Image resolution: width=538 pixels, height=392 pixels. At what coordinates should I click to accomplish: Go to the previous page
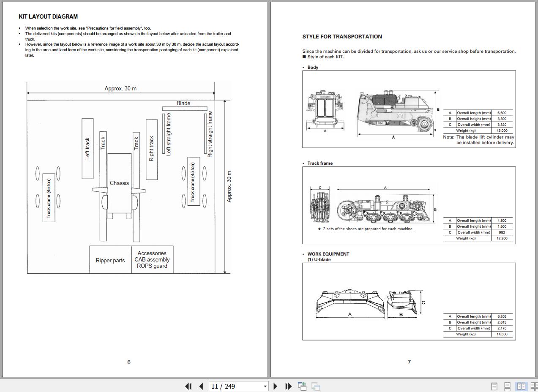pyautogui.click(x=201, y=386)
